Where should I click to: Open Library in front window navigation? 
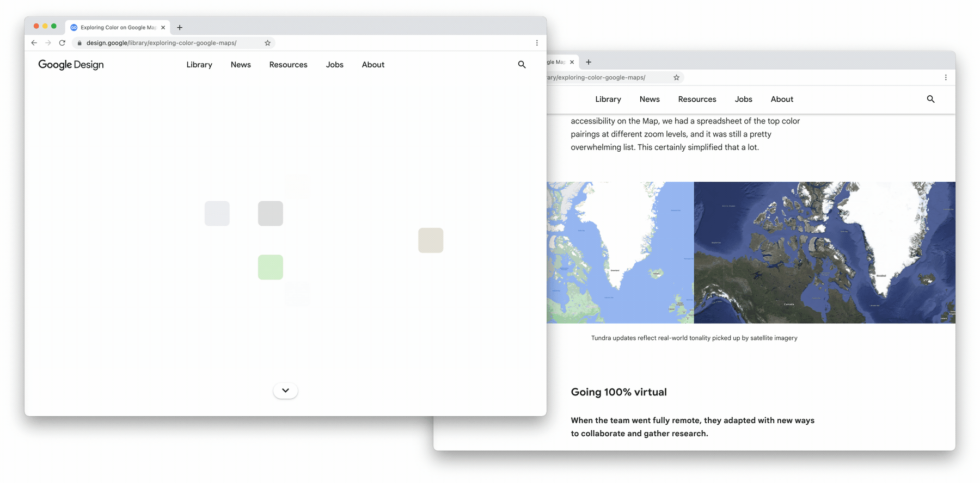coord(199,65)
